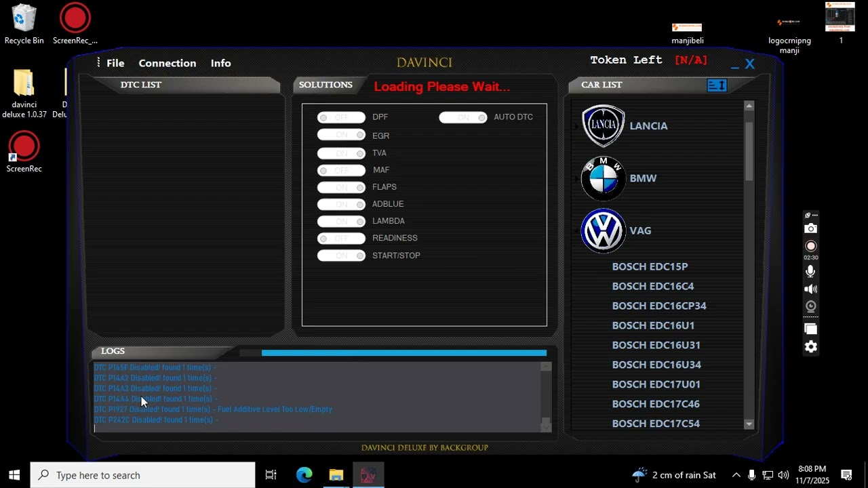
Task: Open the davinci deluxe 1.0.37 folder
Action: [x=24, y=93]
